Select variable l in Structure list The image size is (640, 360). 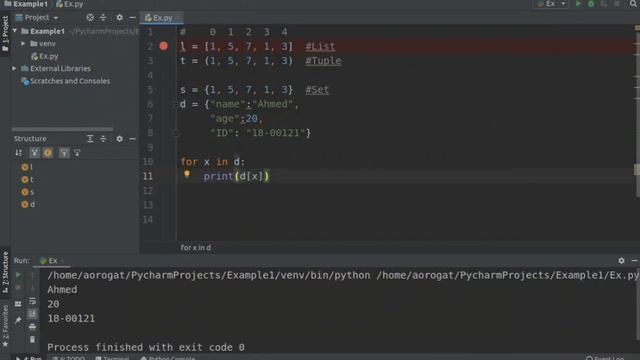[x=27, y=167]
